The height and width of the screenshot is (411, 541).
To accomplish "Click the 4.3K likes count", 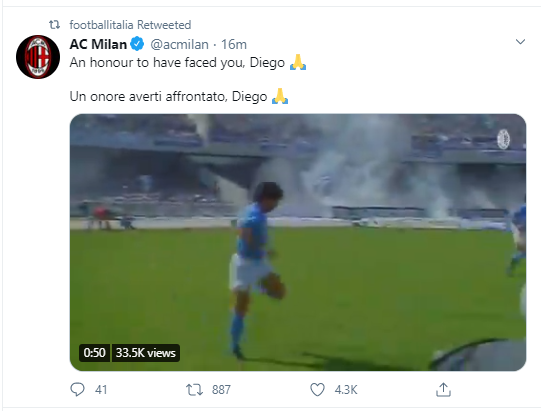I will click(346, 390).
